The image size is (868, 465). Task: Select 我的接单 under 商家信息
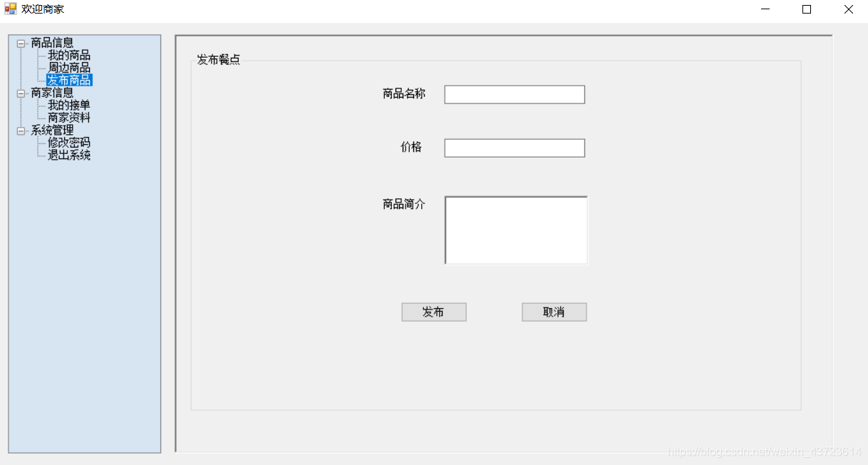click(x=68, y=105)
